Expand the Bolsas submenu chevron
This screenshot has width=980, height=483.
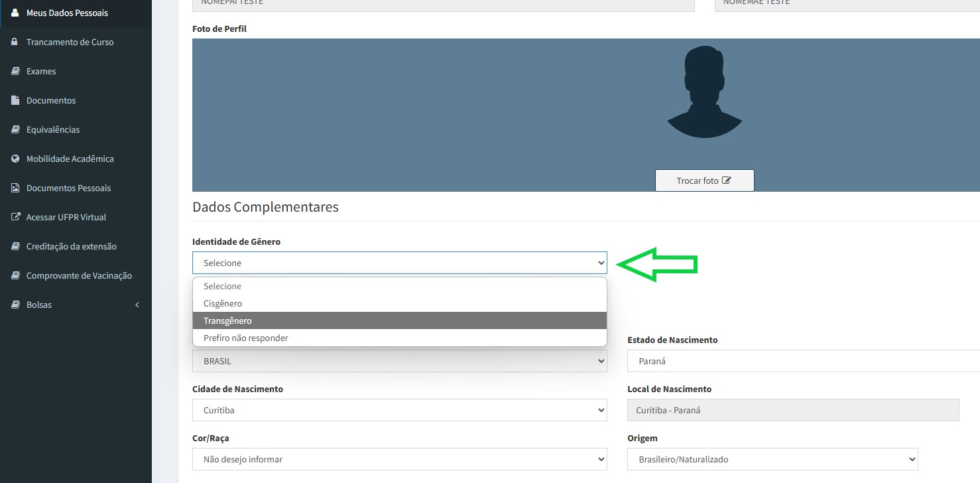[137, 305]
